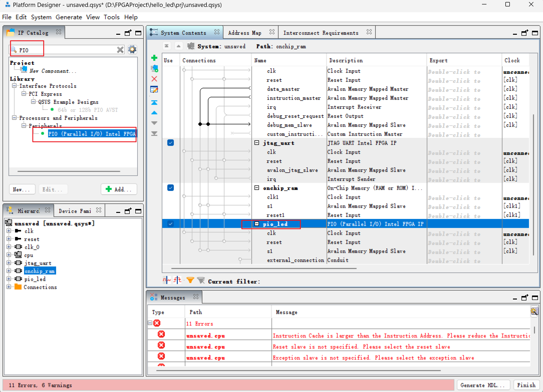Collapse Processors and Peripherals node
This screenshot has width=543, height=392.
tap(14, 117)
